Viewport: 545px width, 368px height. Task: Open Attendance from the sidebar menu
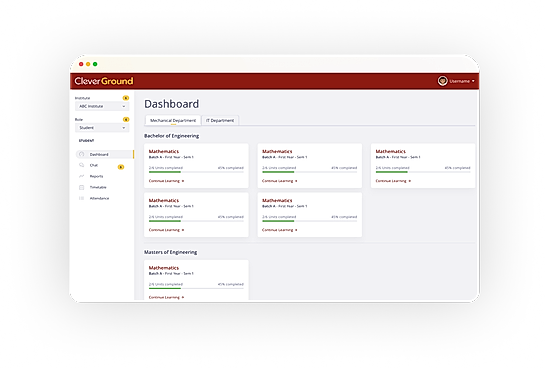click(99, 198)
